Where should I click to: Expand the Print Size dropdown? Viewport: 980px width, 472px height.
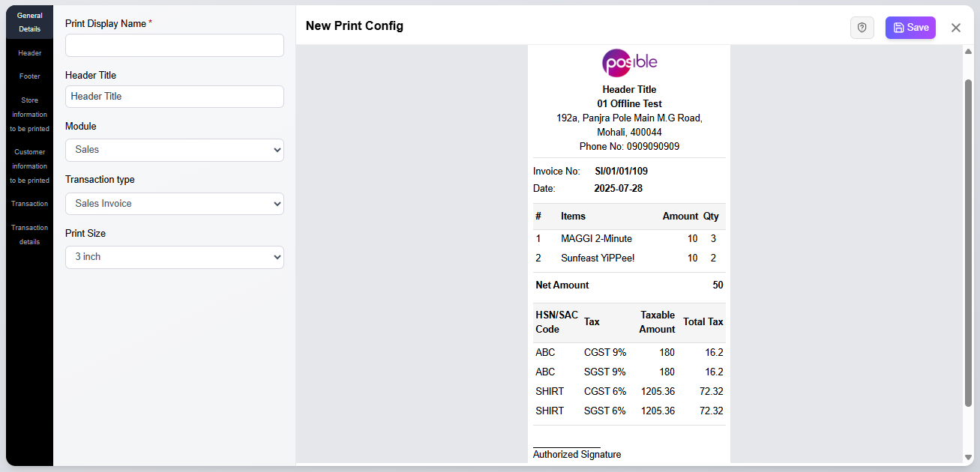174,257
